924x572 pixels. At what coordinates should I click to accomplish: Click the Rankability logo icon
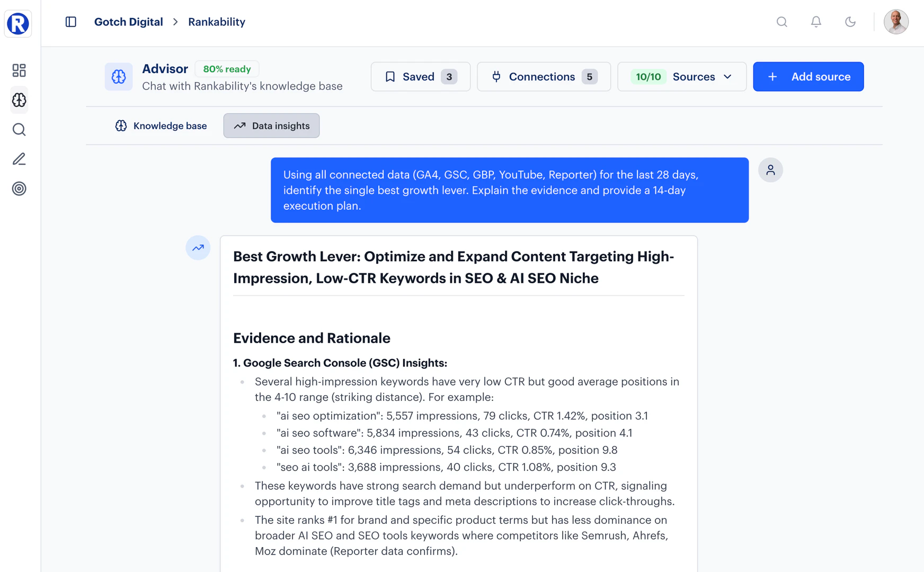coord(18,23)
